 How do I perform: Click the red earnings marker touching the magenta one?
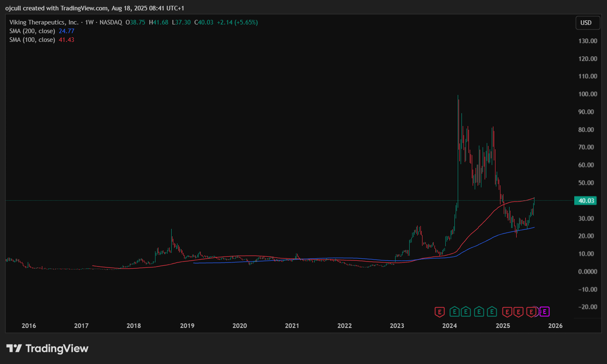pyautogui.click(x=531, y=312)
